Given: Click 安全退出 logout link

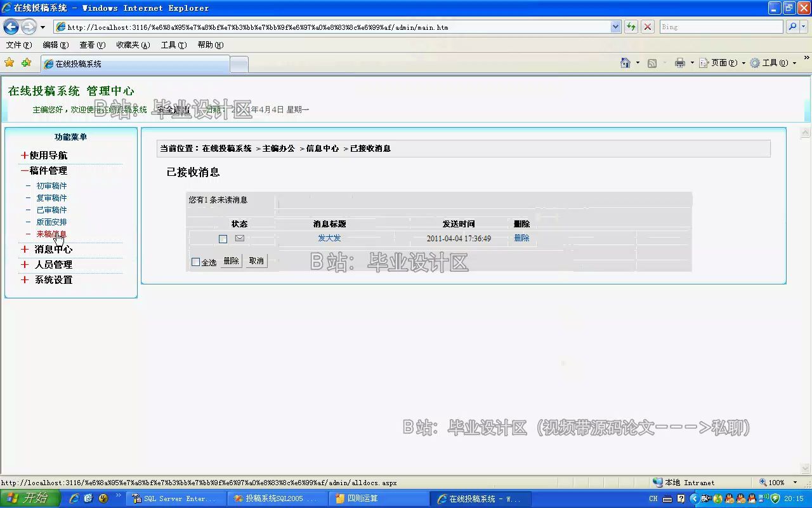Looking at the screenshot, I should (x=173, y=110).
